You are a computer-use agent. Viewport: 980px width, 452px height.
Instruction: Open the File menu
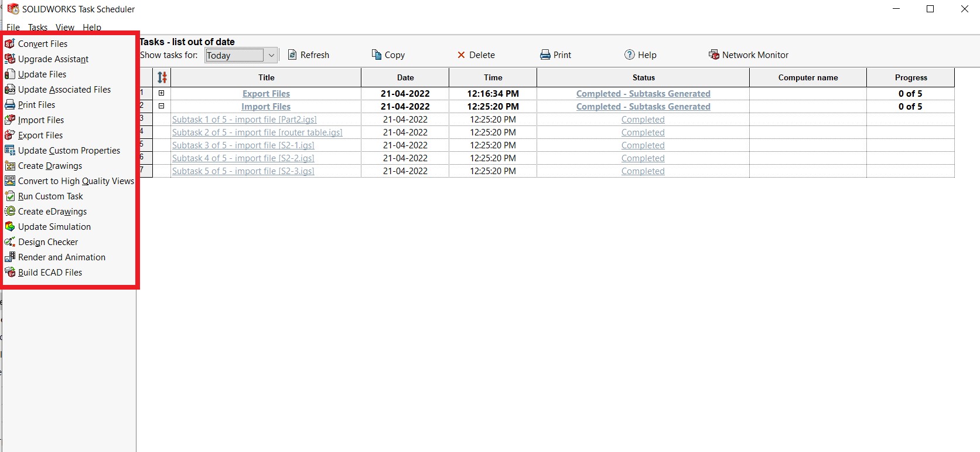(x=13, y=28)
